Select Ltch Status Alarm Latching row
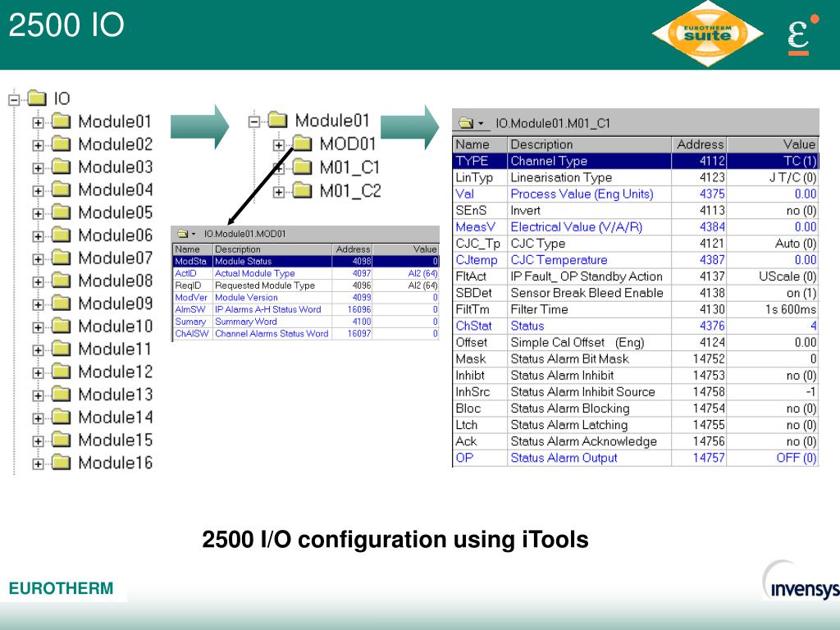 point(636,426)
